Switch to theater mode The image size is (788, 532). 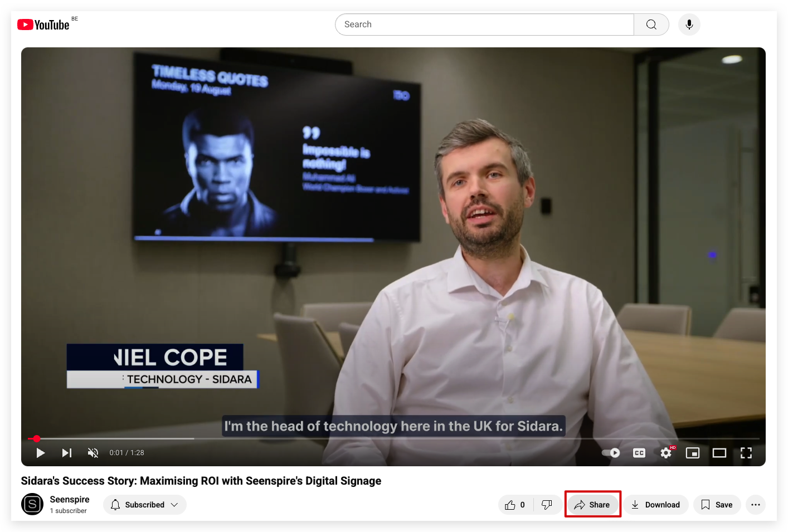pyautogui.click(x=719, y=453)
